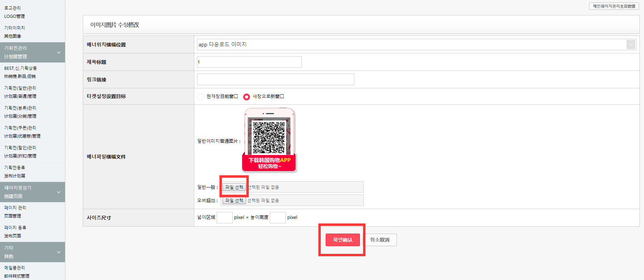The height and width of the screenshot is (280, 644).
Task: Collapse the 기획전관리 计划展管理 sidebar section
Action: coord(32,52)
